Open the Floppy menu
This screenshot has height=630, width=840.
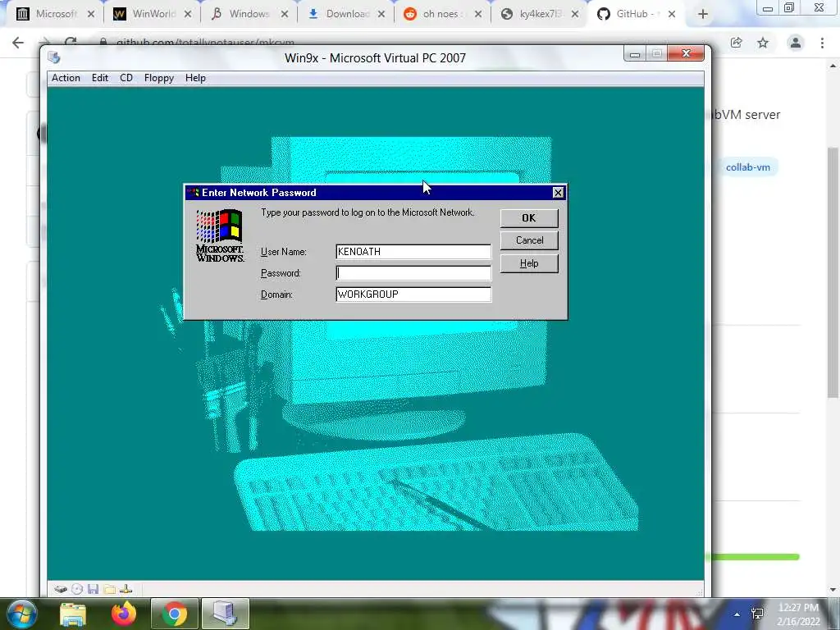[158, 78]
